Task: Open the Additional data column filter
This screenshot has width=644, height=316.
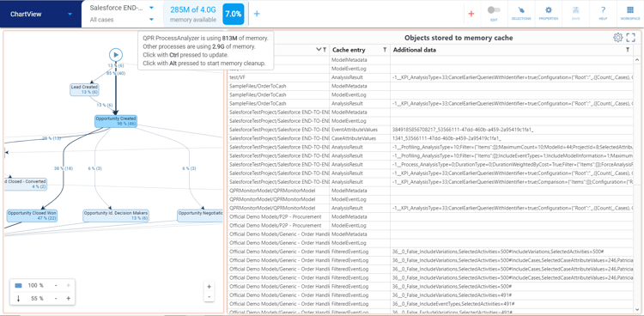Action: tap(628, 50)
